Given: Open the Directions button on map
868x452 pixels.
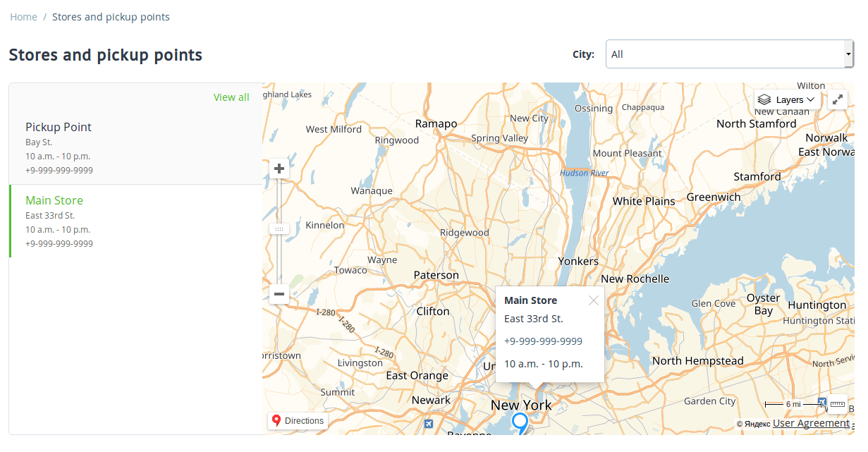Looking at the screenshot, I should (298, 421).
